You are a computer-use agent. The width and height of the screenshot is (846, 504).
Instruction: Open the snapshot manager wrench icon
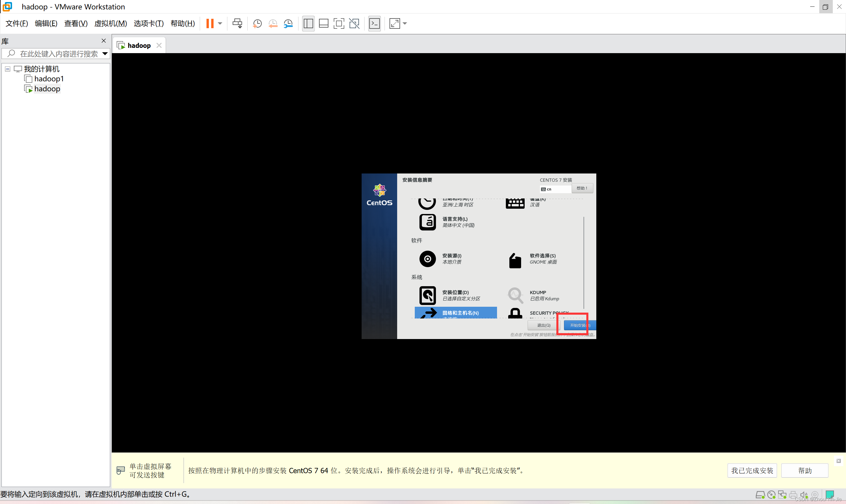(288, 23)
